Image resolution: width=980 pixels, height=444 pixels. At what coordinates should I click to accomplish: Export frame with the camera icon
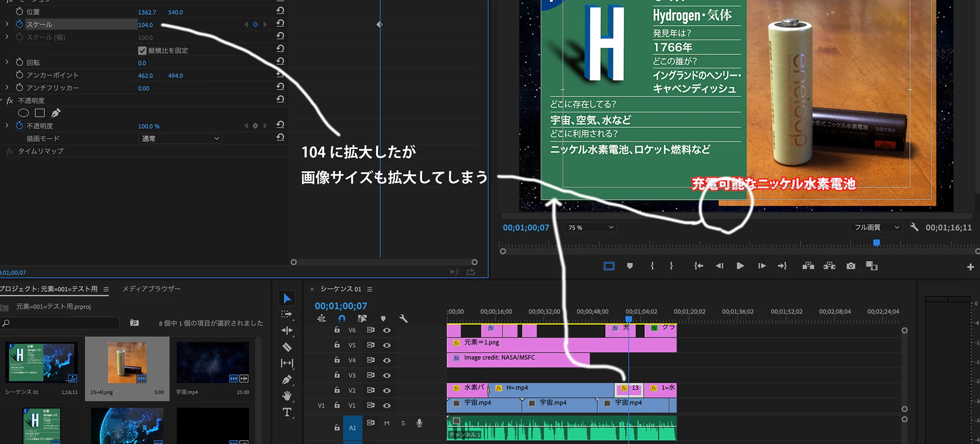pos(851,266)
